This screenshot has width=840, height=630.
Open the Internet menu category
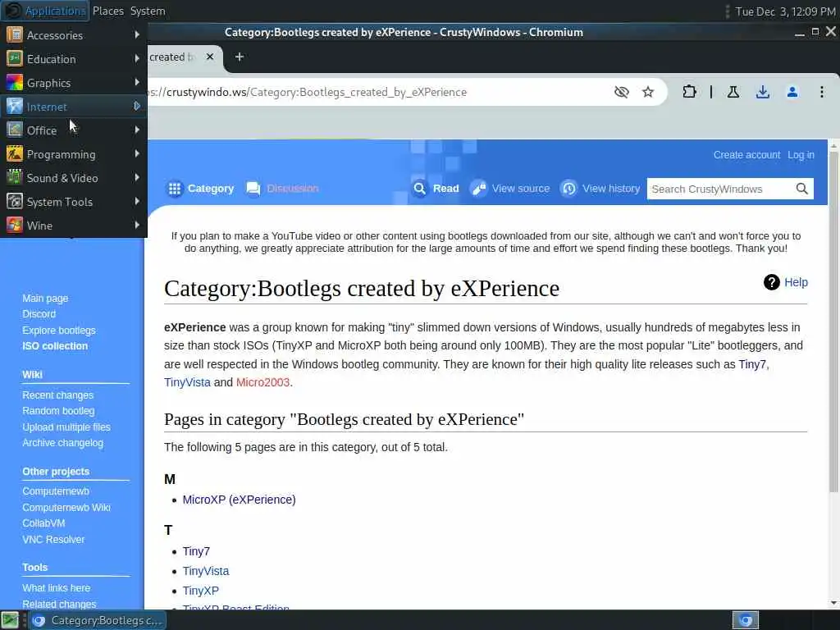(x=74, y=107)
